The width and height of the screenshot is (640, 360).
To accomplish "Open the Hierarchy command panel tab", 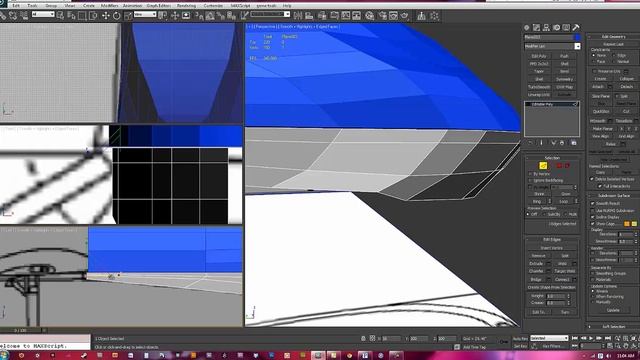I will [546, 28].
